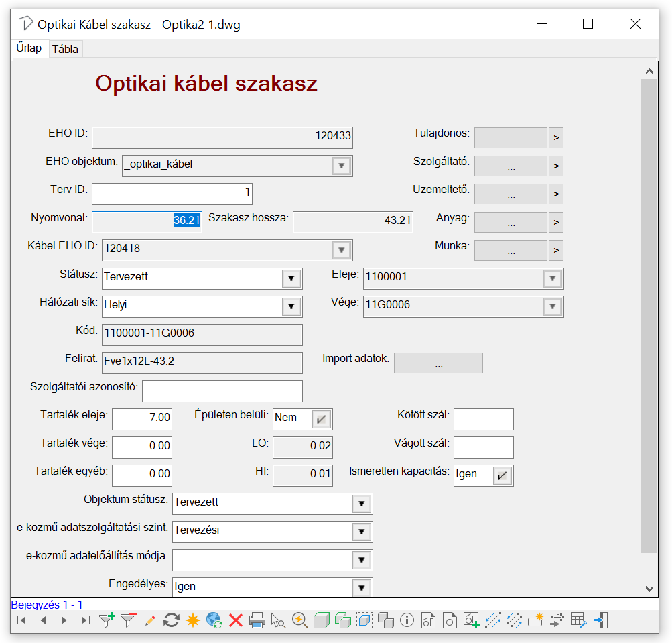This screenshot has width=672, height=643.
Task: Switch to the Tábla tab
Action: (x=65, y=49)
